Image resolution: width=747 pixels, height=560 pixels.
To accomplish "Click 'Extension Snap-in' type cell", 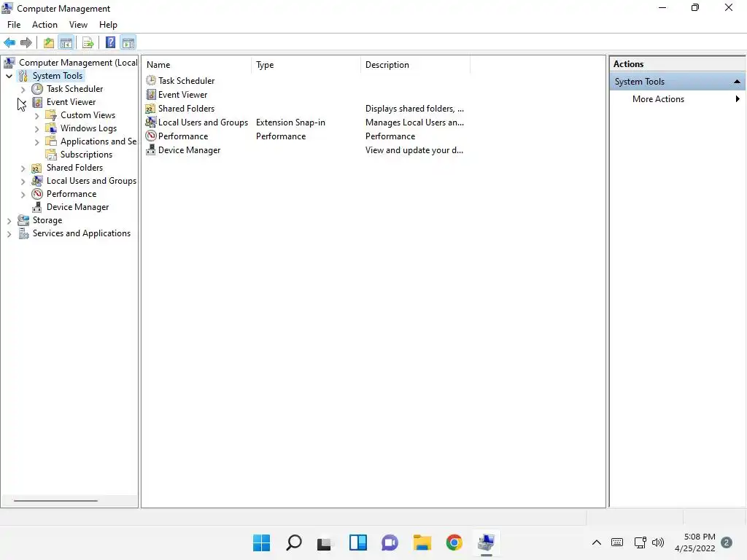I will click(x=290, y=122).
